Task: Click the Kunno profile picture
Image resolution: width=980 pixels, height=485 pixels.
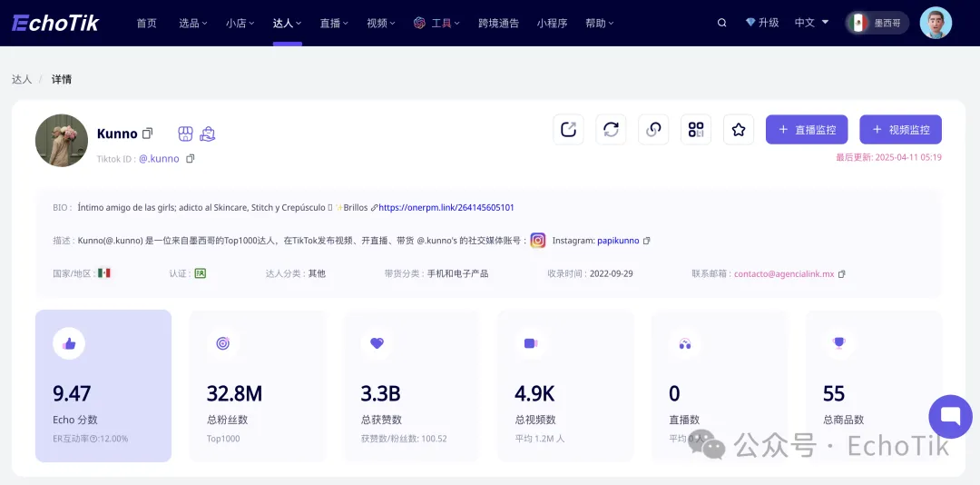Action: (x=62, y=140)
